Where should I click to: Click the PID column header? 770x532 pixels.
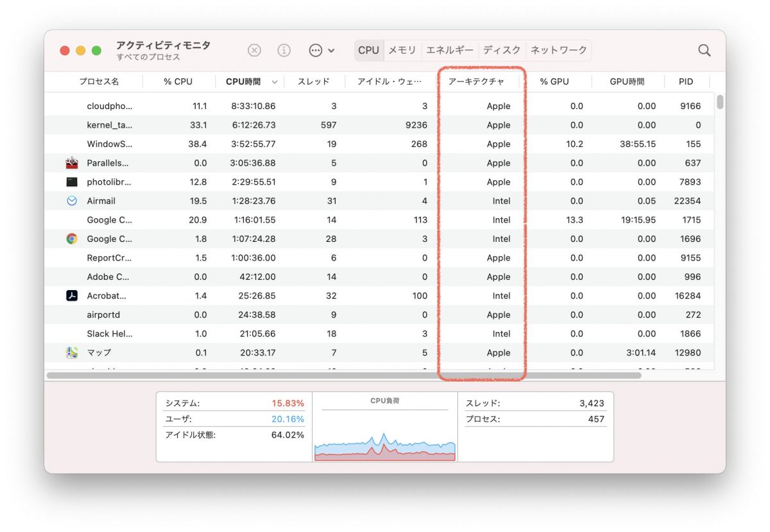pos(685,82)
